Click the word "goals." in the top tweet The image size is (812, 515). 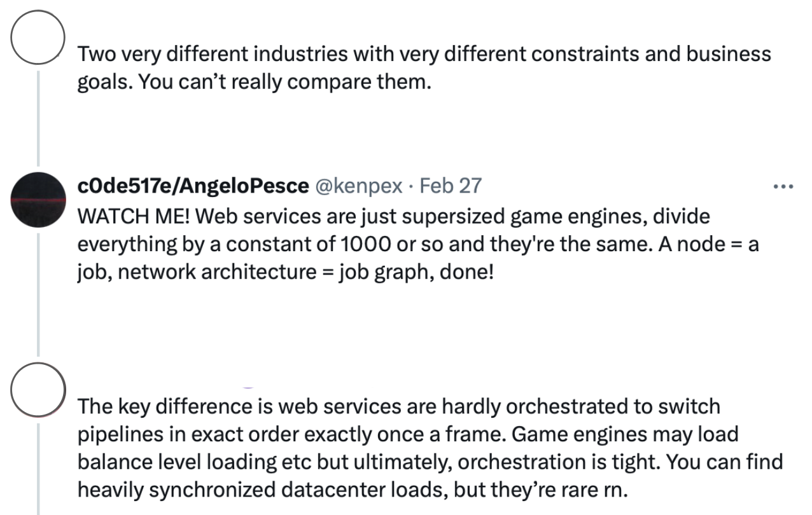tap(104, 83)
